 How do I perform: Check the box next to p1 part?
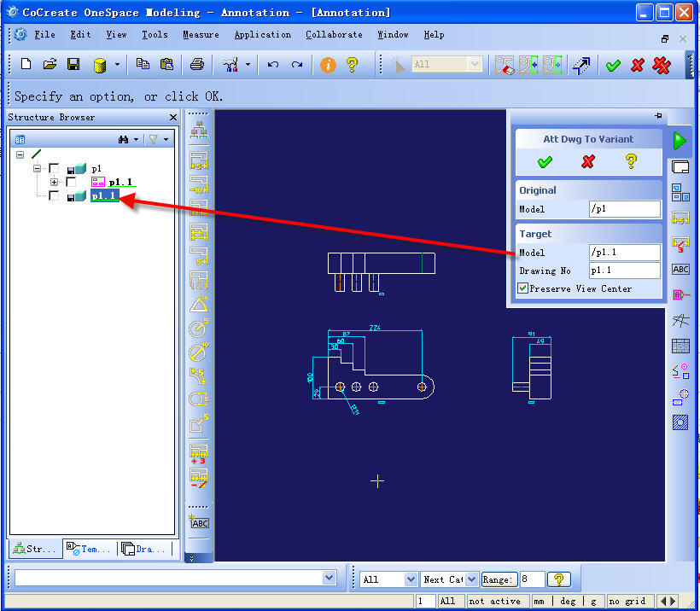54,168
